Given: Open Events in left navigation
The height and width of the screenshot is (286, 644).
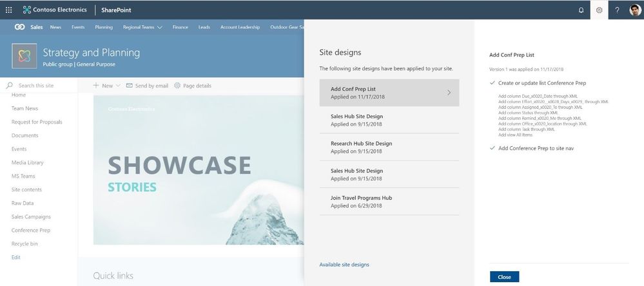Looking at the screenshot, I should point(19,149).
